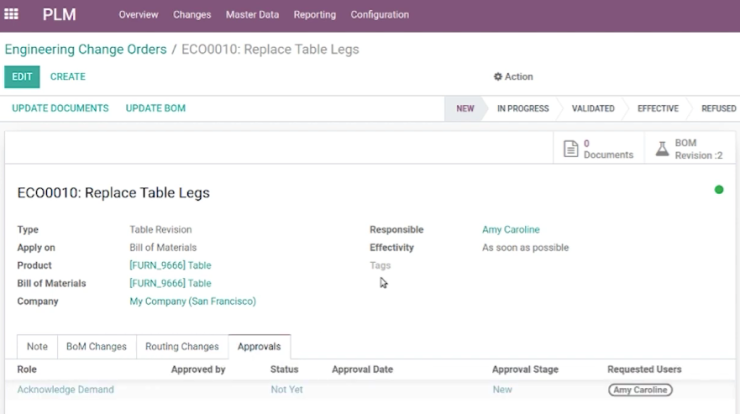Click the EDIT button
This screenshot has width=740, height=414.
[x=22, y=76]
